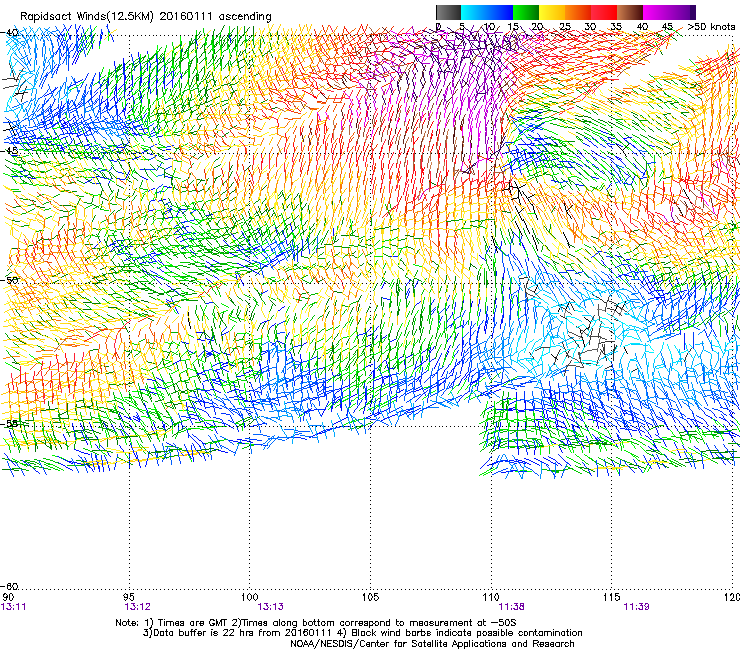
Task: Click the '13:12' time label
Action: (x=137, y=607)
